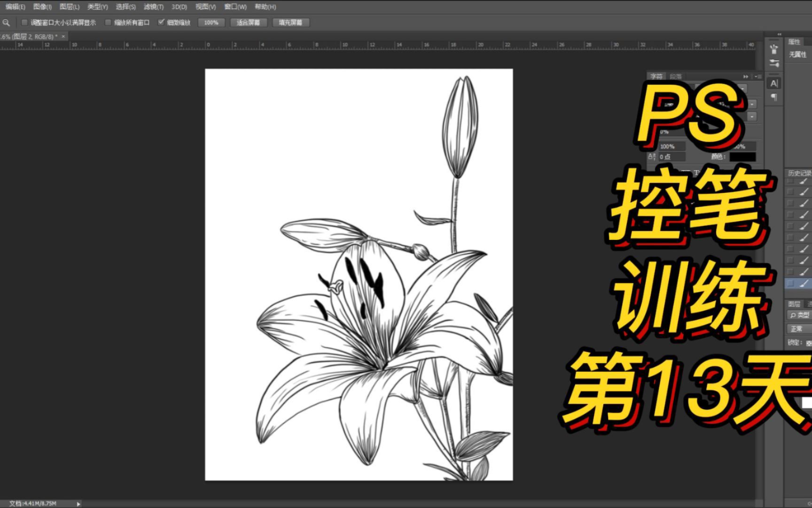Select the Zoom tool magnifier icon
This screenshot has width=812, height=508.
click(x=6, y=22)
